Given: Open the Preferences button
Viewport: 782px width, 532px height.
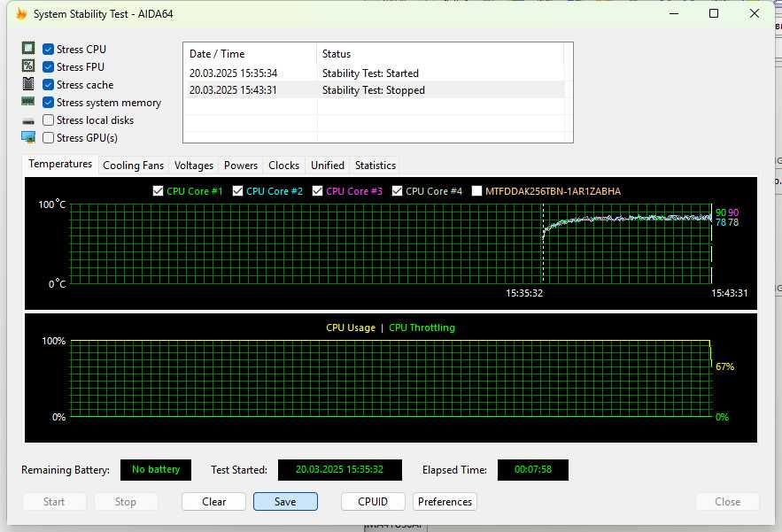Looking at the screenshot, I should click(x=445, y=502).
